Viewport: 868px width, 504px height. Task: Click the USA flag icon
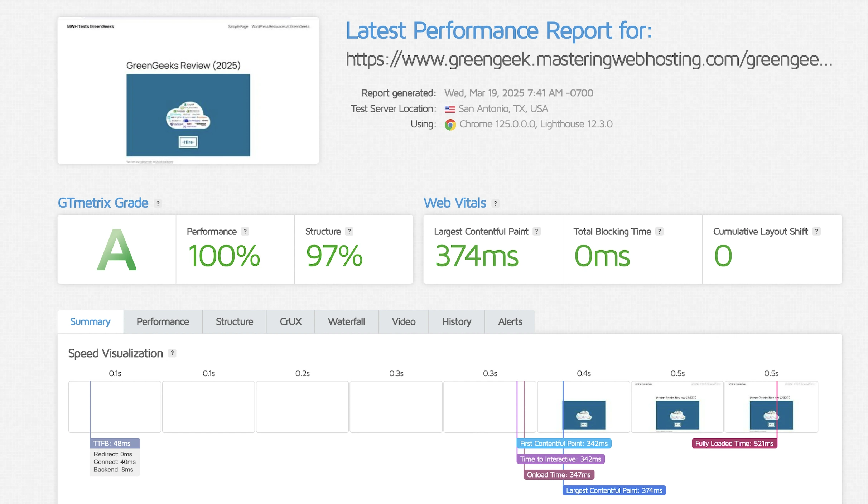(x=450, y=109)
